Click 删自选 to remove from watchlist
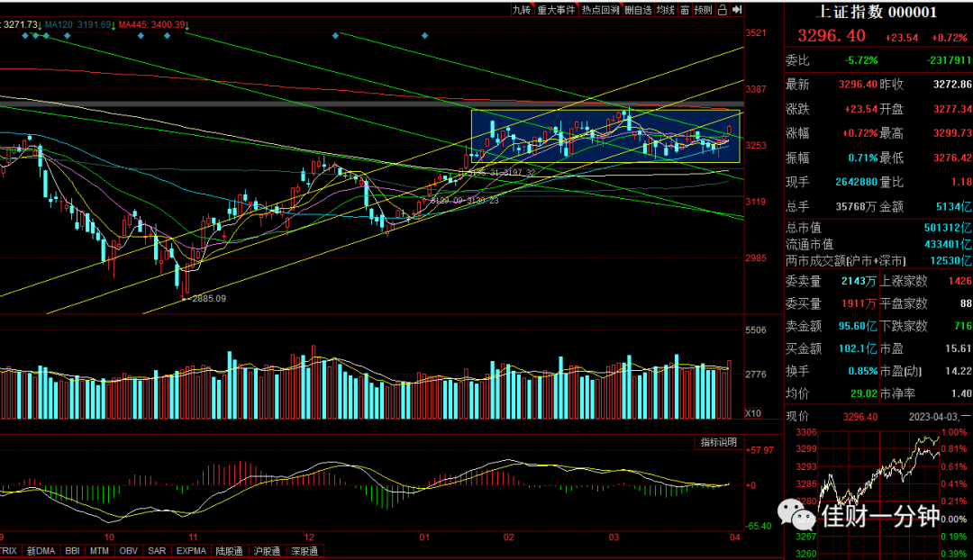The image size is (973, 560). [638, 10]
